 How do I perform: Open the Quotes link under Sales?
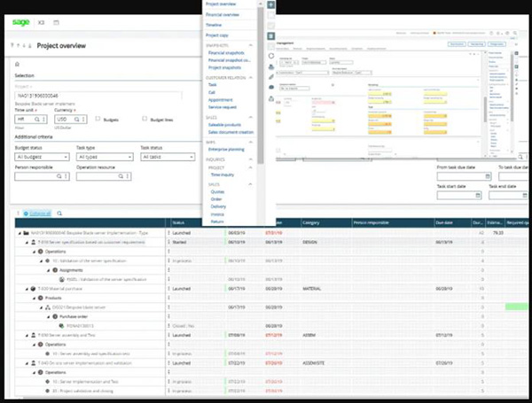tap(217, 192)
